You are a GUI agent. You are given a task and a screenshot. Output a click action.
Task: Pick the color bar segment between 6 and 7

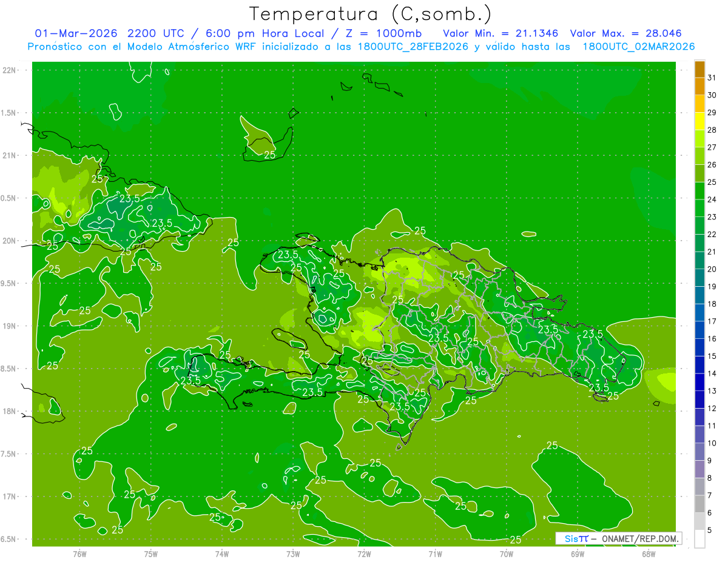(699, 504)
